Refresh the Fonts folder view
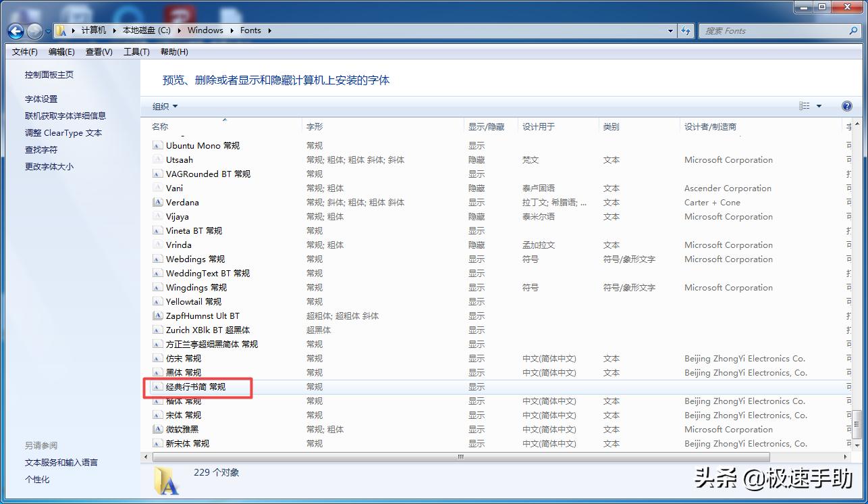Viewport: 868px width, 504px height. coord(686,30)
